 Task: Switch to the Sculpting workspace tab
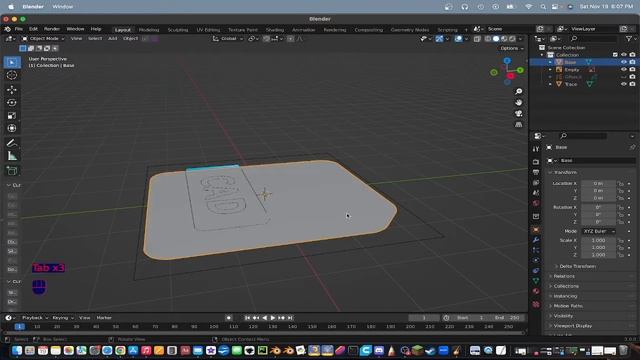[178, 30]
